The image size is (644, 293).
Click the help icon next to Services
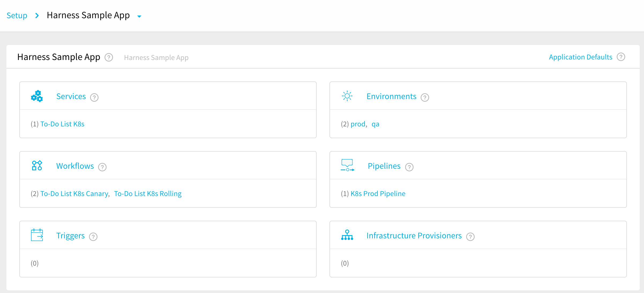(x=94, y=97)
